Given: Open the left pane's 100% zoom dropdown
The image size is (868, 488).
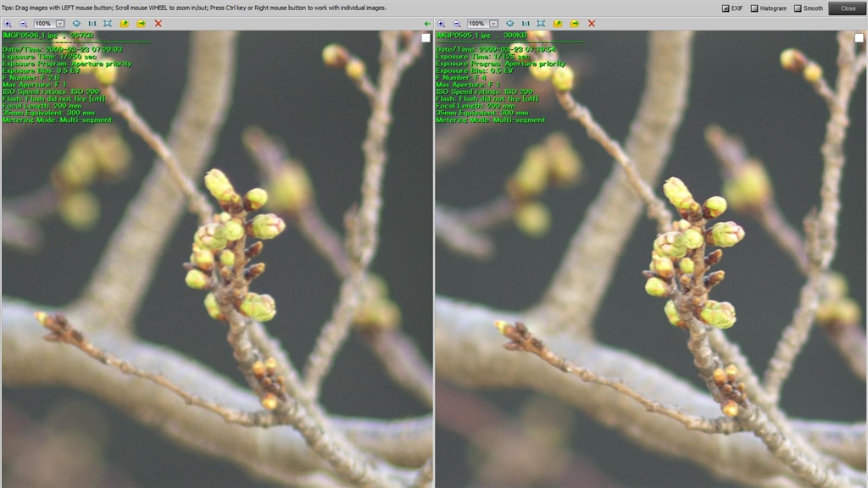Looking at the screenshot, I should (x=60, y=24).
